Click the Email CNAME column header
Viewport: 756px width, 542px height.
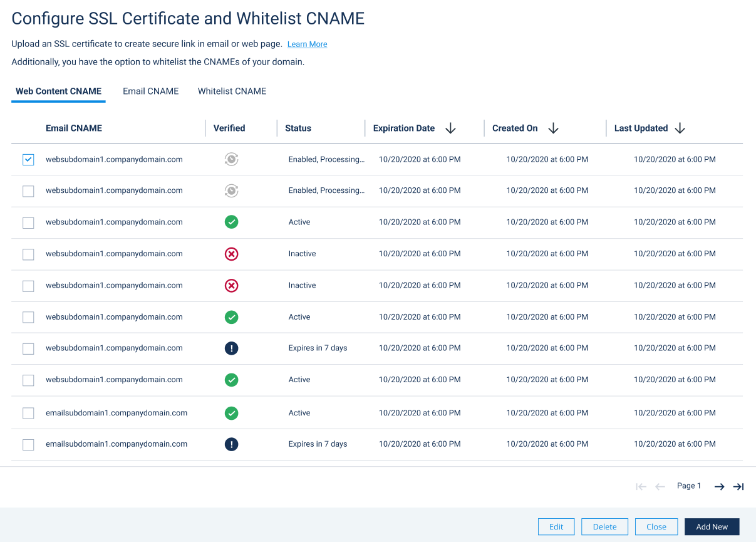(x=74, y=128)
